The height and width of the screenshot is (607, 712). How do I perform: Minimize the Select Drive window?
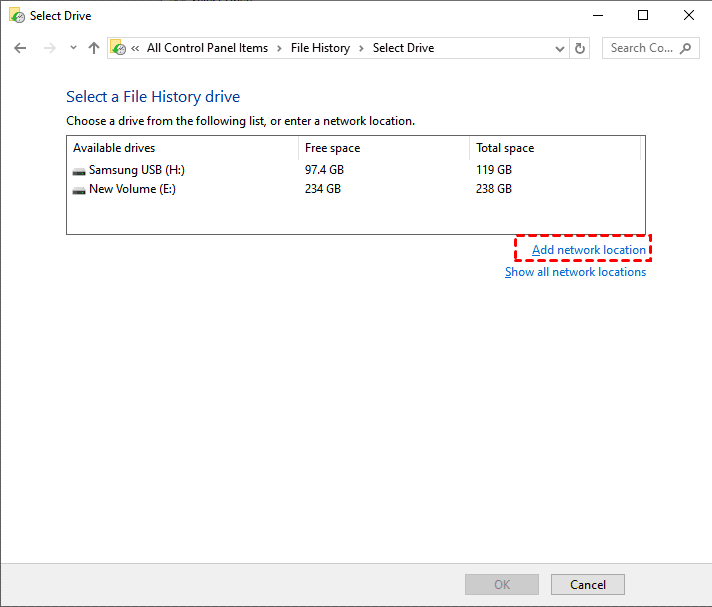click(x=598, y=15)
